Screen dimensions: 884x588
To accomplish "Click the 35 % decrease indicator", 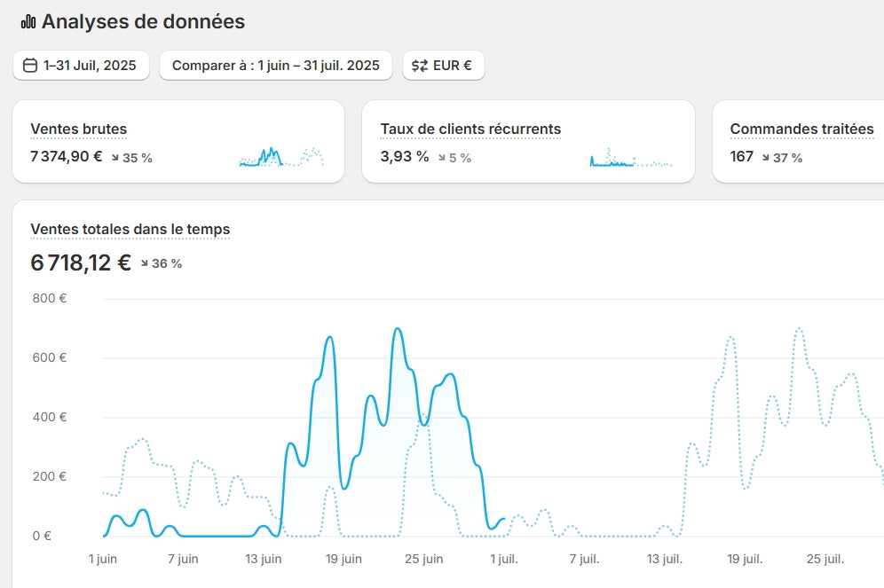I will [x=132, y=158].
